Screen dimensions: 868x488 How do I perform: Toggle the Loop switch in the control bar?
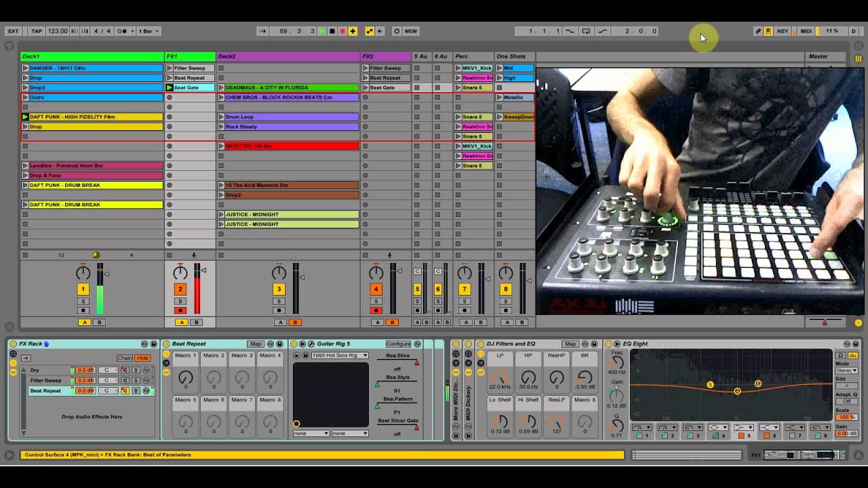(586, 31)
